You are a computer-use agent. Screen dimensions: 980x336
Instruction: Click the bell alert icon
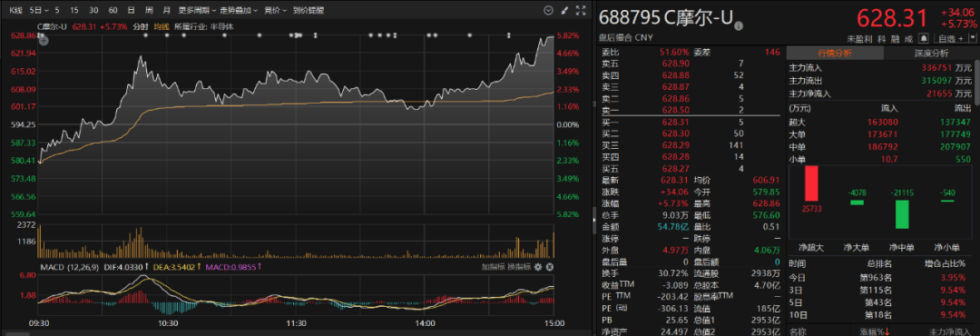tap(924, 38)
